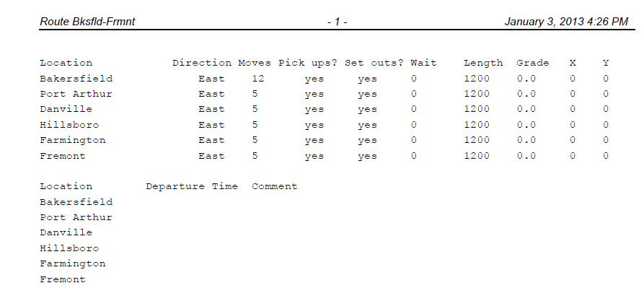This screenshot has height=288, width=644.
Task: Click the Fremont row Grade value 0.0
Action: pyautogui.click(x=526, y=156)
